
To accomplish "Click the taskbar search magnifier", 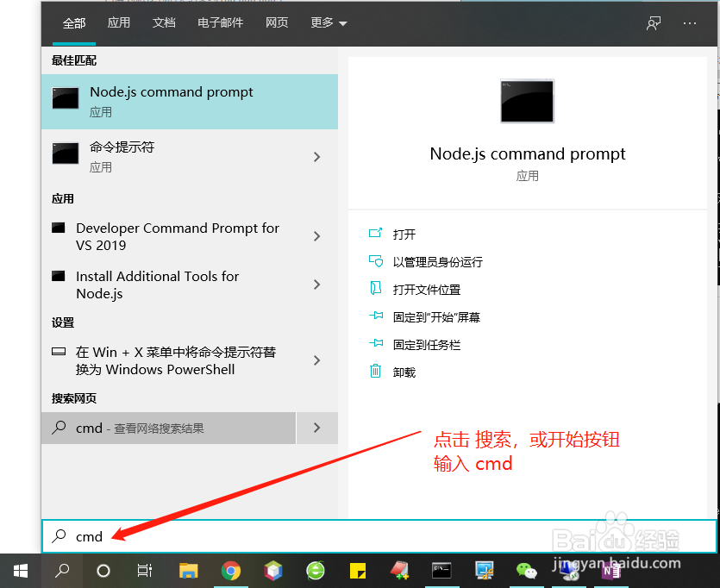I will point(62,571).
